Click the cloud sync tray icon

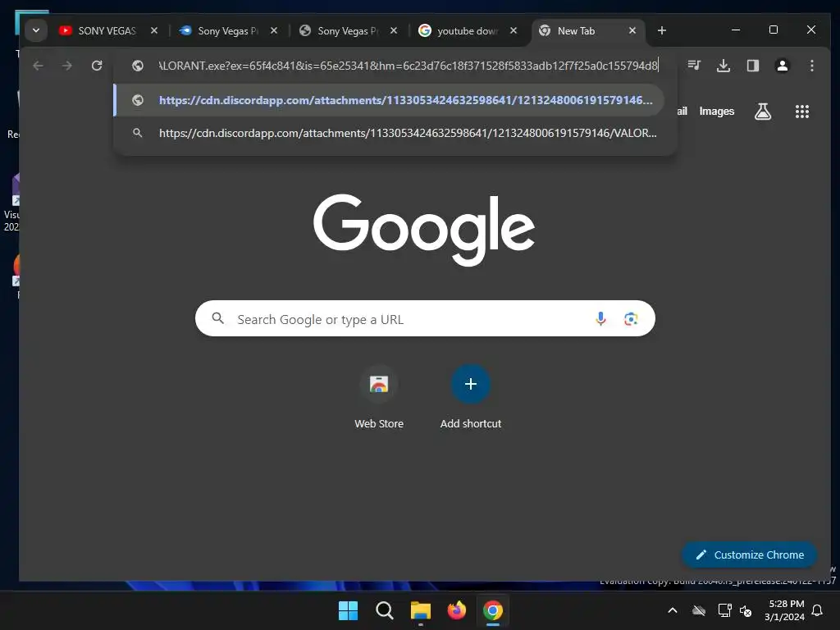pyautogui.click(x=699, y=610)
